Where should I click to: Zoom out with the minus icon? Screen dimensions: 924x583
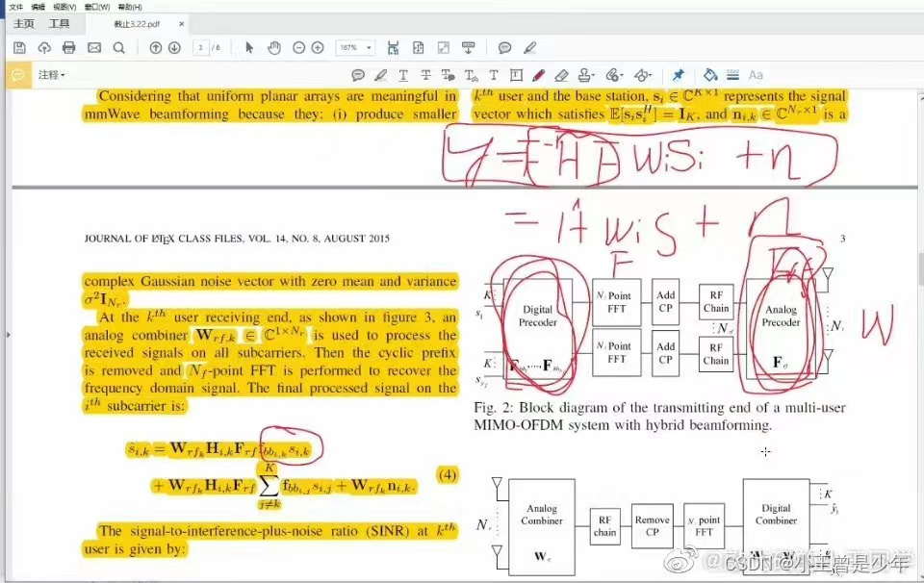pyautogui.click(x=298, y=47)
